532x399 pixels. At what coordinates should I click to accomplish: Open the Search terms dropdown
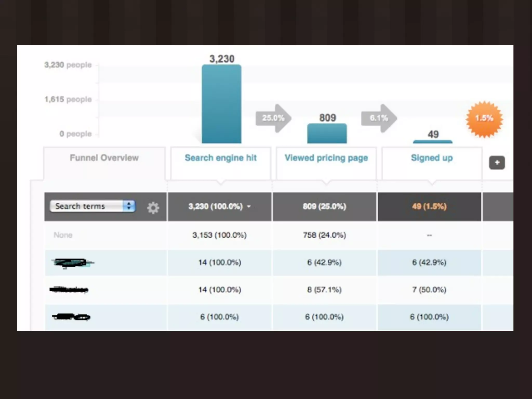click(92, 206)
